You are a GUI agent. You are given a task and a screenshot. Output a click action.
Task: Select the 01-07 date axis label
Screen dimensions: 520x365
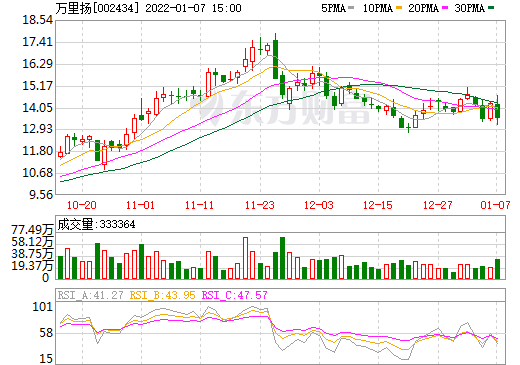495,205
